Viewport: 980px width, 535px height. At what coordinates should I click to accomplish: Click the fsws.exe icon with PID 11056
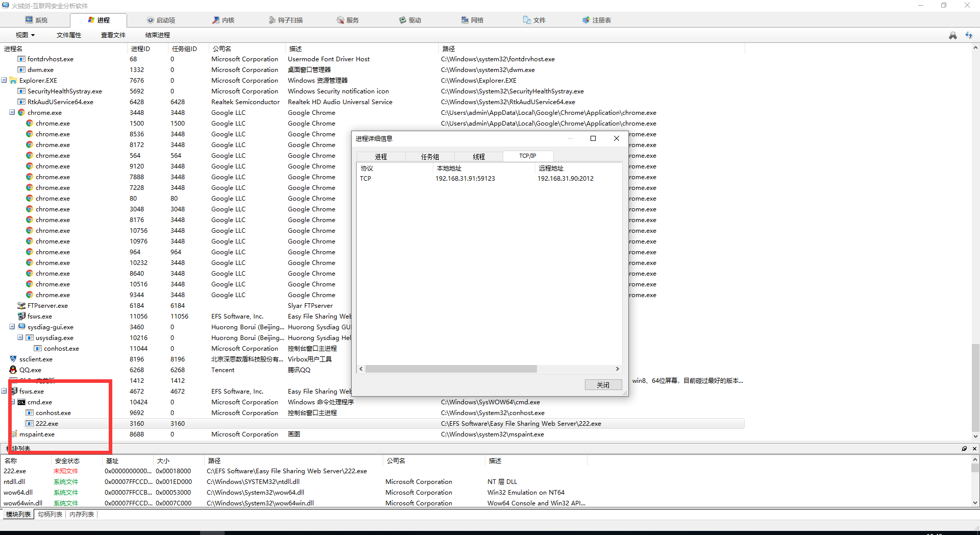tap(21, 317)
